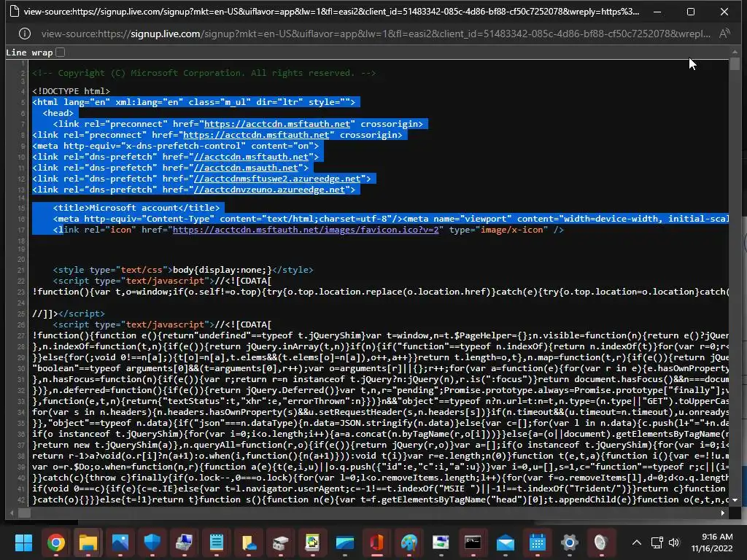
Task: Click the <head> tag on line 6
Action: point(58,113)
